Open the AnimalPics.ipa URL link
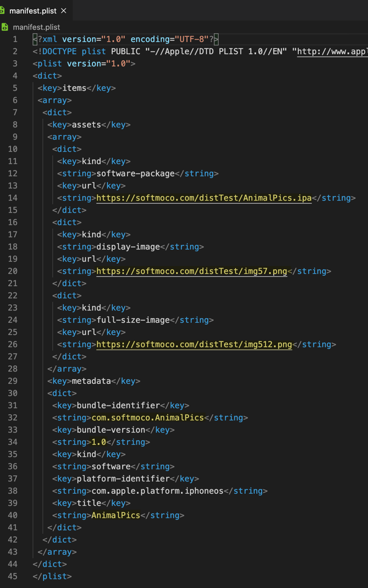Image resolution: width=368 pixels, height=588 pixels. click(x=203, y=198)
